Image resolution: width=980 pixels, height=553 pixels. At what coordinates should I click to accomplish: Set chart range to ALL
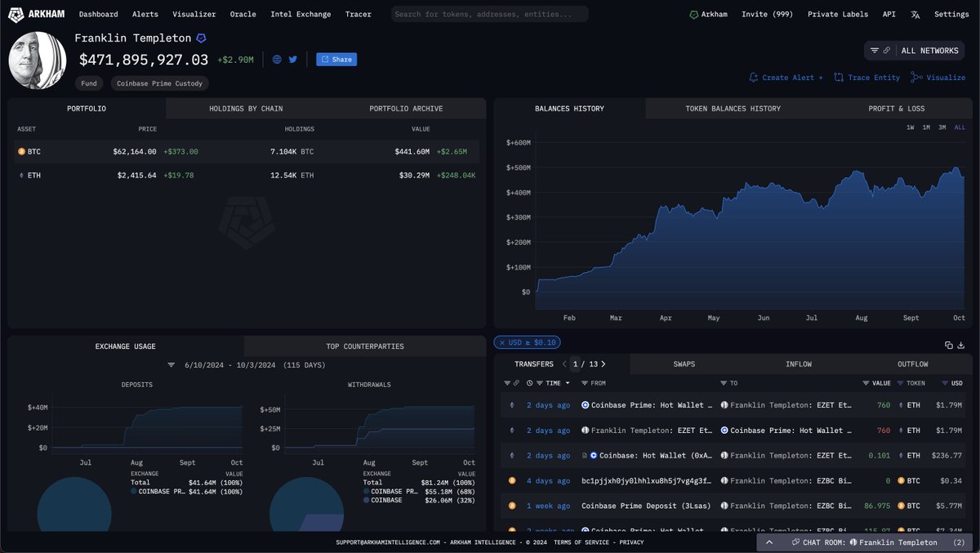tap(960, 127)
